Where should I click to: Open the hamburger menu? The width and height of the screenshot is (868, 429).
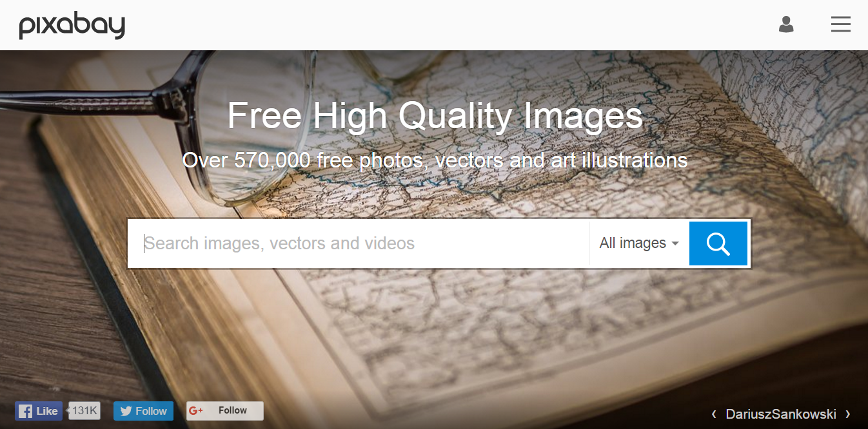(840, 24)
